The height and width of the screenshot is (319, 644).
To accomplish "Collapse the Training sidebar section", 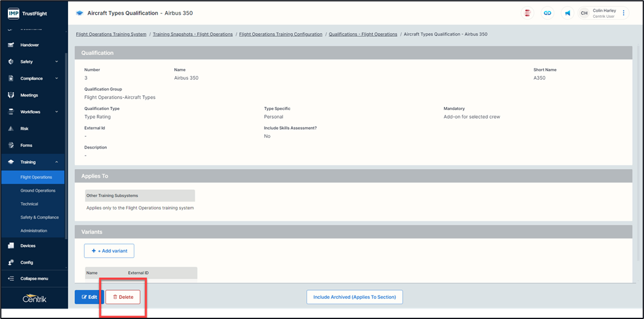I will click(x=56, y=162).
